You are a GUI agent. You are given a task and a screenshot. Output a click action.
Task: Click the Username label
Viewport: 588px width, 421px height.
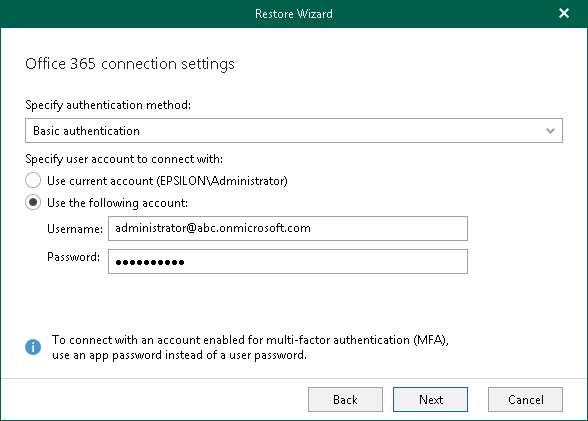[x=75, y=229]
